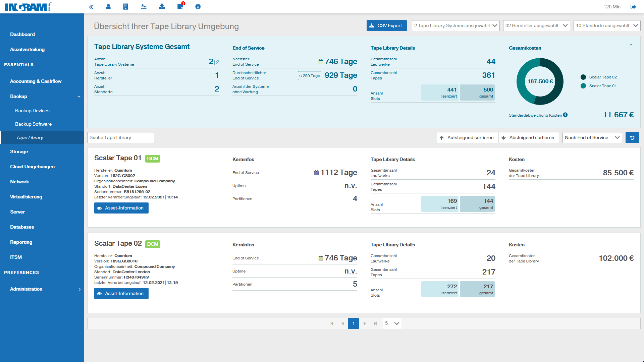
Task: Click DCM badge on Scalar Tape 01
Action: 153,159
